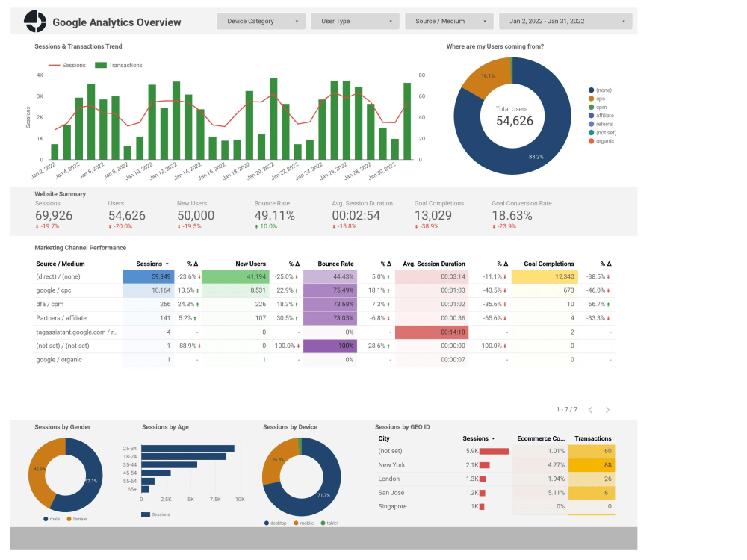Expand the User Type filter
Viewport: 747px width, 560px height.
(x=355, y=22)
